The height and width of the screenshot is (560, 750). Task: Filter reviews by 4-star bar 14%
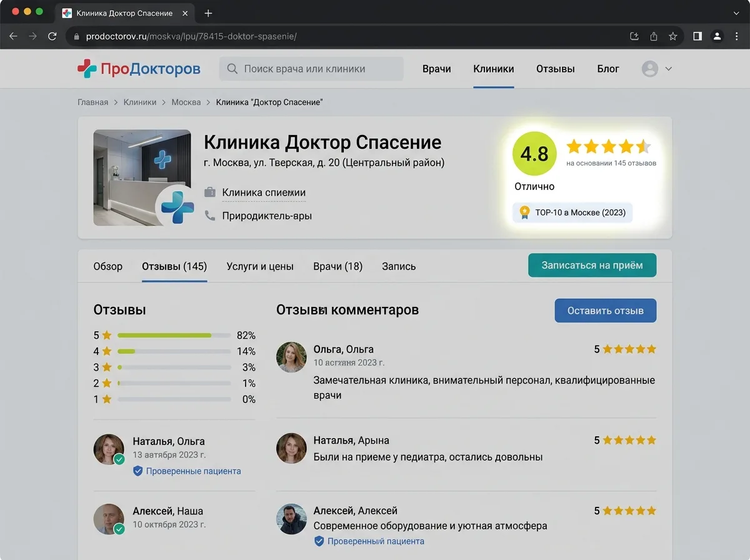coord(174,351)
